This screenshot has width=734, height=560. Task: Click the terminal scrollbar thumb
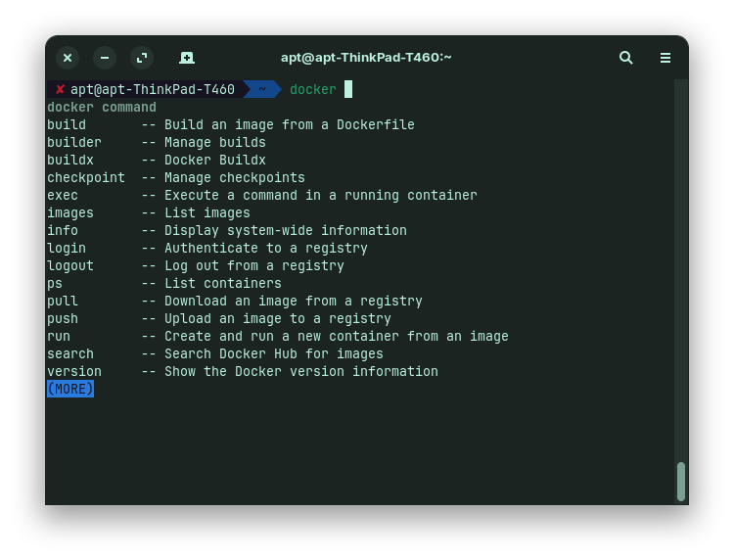tap(681, 481)
